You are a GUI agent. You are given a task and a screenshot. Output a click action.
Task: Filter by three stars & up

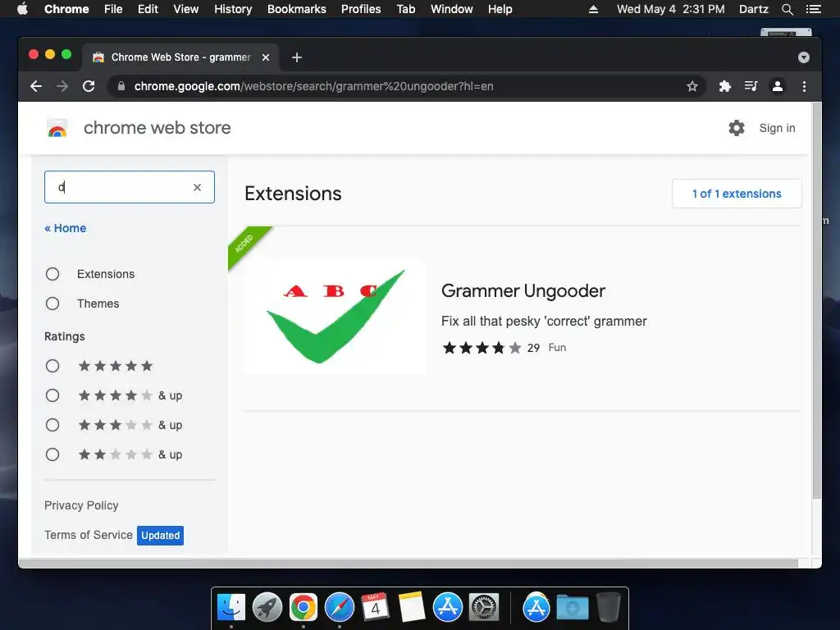[52, 425]
